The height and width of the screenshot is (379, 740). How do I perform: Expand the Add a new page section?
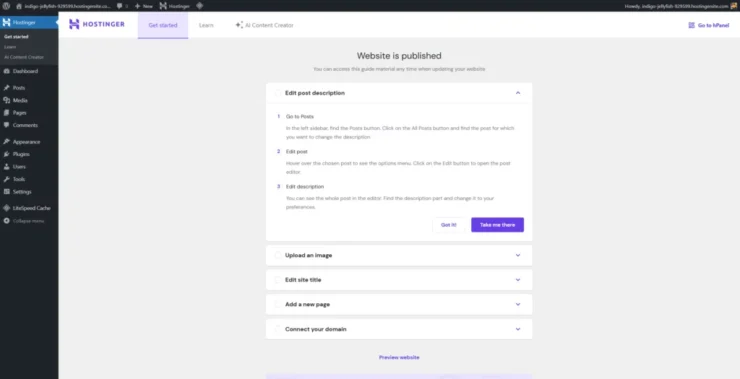[x=518, y=304]
